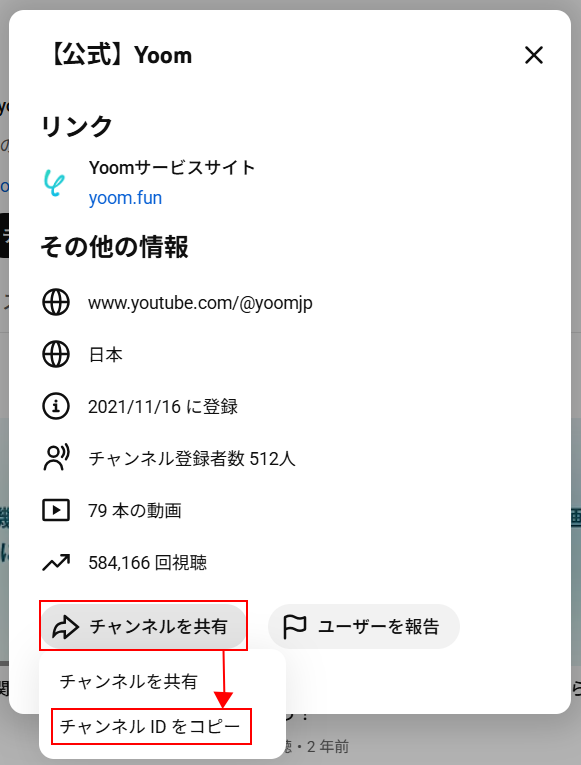Image resolution: width=581 pixels, height=765 pixels.
Task: Click the リンク section heading
Action: point(77,126)
